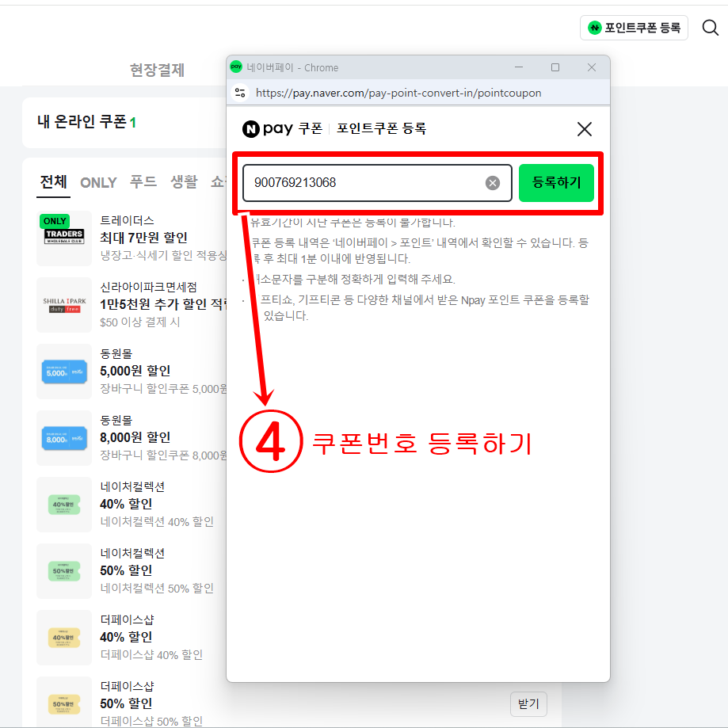Click the 네이버페이 favicon in title bar
Image resolution: width=728 pixels, height=728 pixels.
[236, 67]
